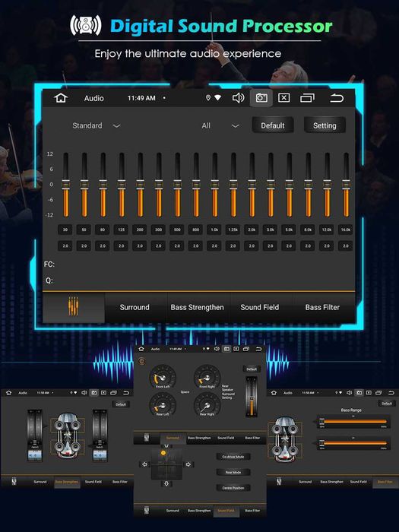Open the Surround tab
The height and width of the screenshot is (532, 399).
[x=135, y=307]
